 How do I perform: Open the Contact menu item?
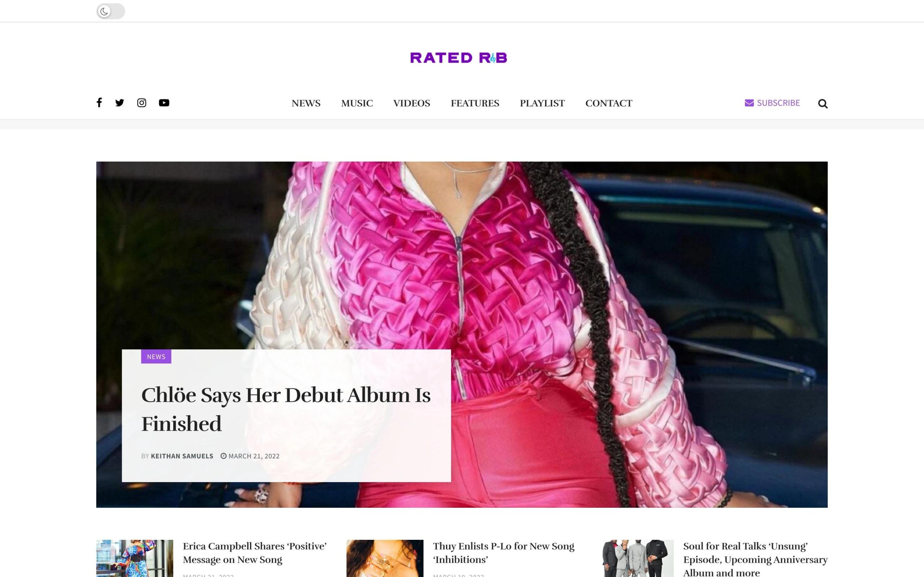pyautogui.click(x=609, y=103)
